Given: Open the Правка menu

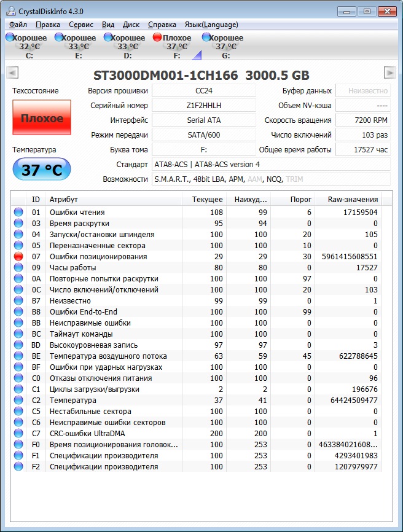Looking at the screenshot, I should [48, 25].
